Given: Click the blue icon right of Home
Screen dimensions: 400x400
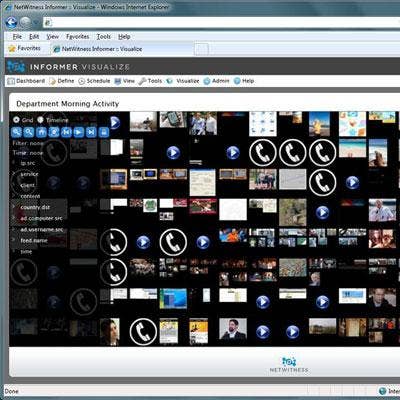Looking at the screenshot, I should pyautogui.click(x=54, y=132).
